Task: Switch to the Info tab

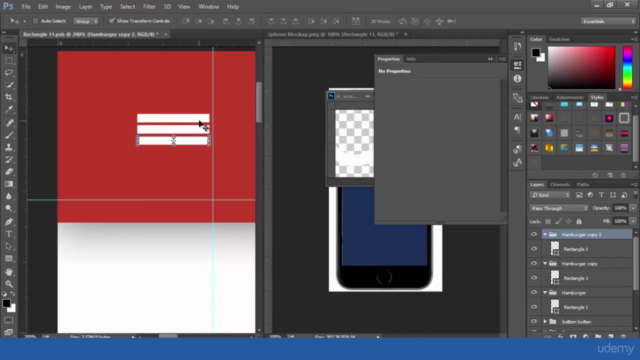Action: [x=411, y=59]
